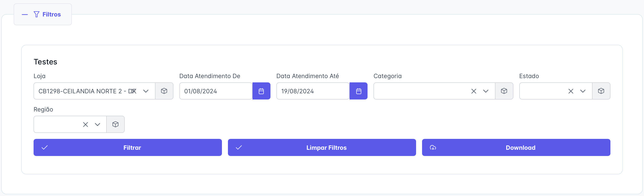Clear the selected Loja value
This screenshot has width=644, height=196.
(x=134, y=91)
